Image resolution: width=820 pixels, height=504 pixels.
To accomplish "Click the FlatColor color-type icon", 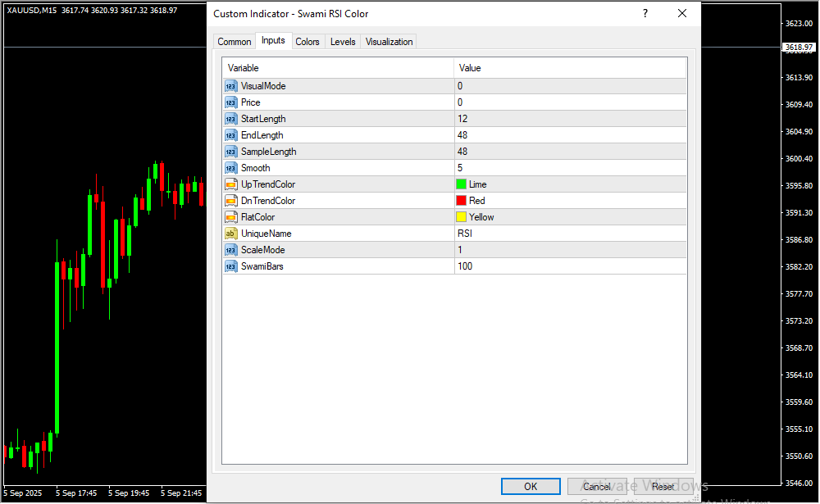I will [x=230, y=217].
